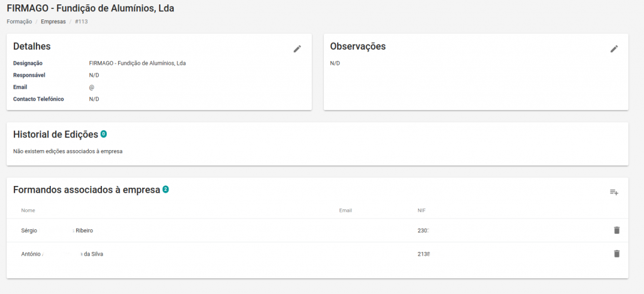This screenshot has width=644, height=294.
Task: Edit the Detalhes card with pencil icon
Action: 297,49
